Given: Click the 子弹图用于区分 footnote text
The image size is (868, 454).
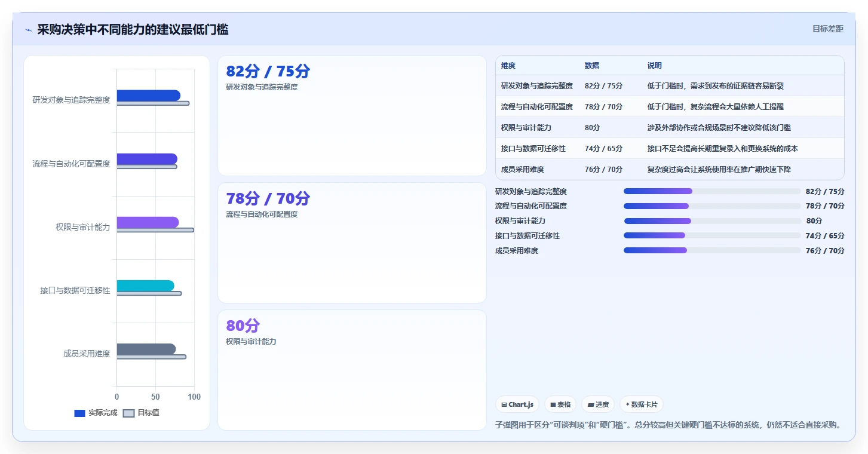Looking at the screenshot, I should pyautogui.click(x=668, y=425).
